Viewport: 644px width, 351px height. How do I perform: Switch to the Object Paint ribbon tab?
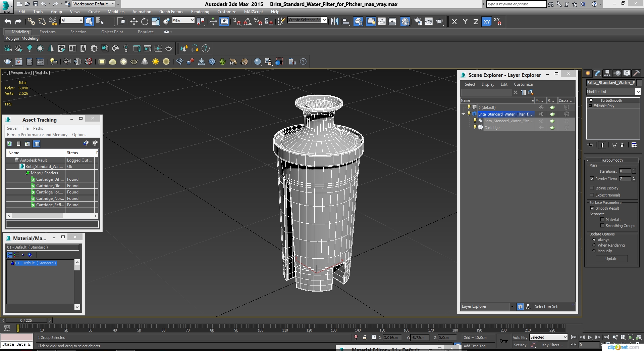tap(112, 32)
